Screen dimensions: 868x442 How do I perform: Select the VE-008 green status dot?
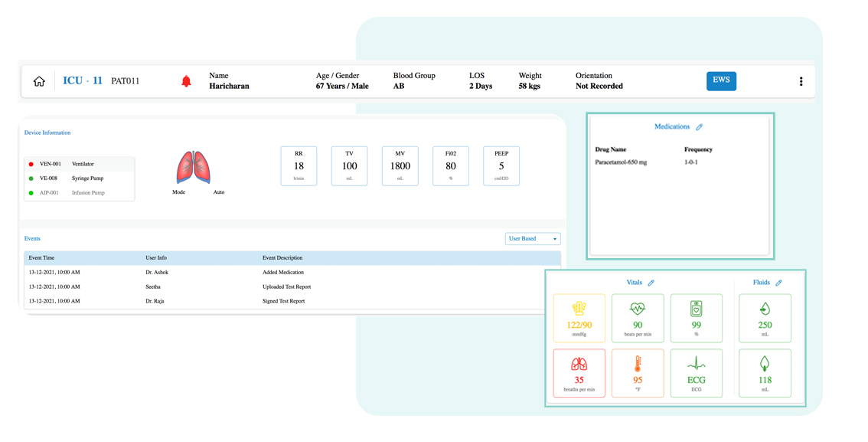click(x=31, y=178)
